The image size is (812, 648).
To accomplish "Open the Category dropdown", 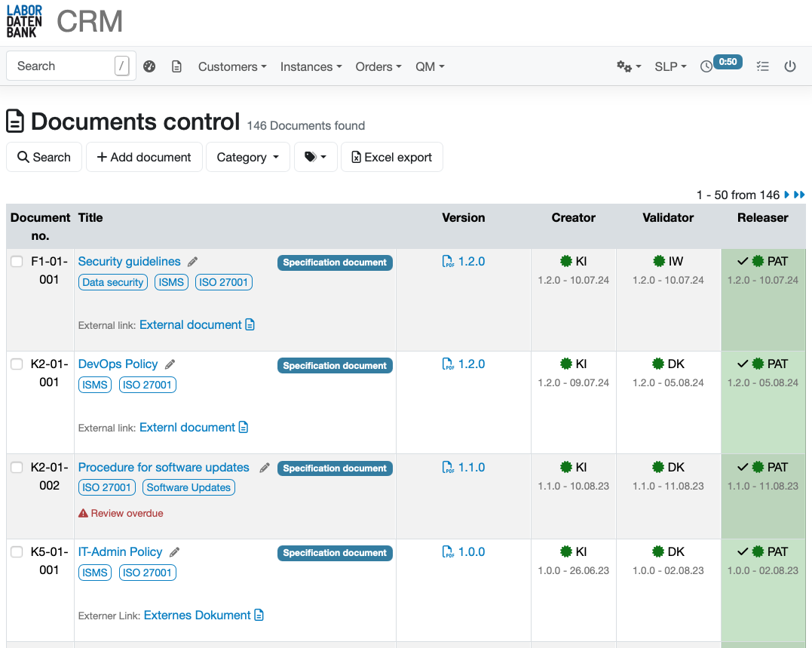I will point(247,157).
